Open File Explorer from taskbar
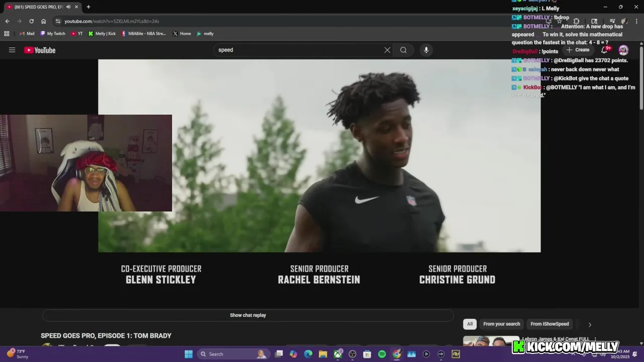This screenshot has height=362, width=644. click(x=323, y=354)
